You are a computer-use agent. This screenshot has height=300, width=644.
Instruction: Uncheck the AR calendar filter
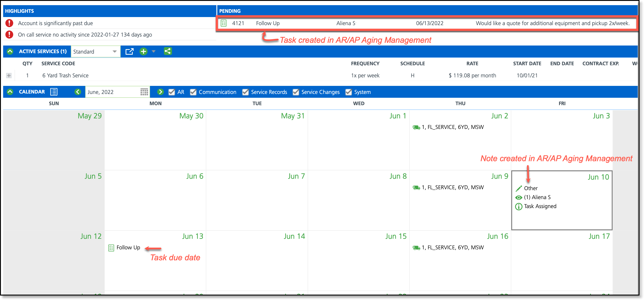click(172, 92)
